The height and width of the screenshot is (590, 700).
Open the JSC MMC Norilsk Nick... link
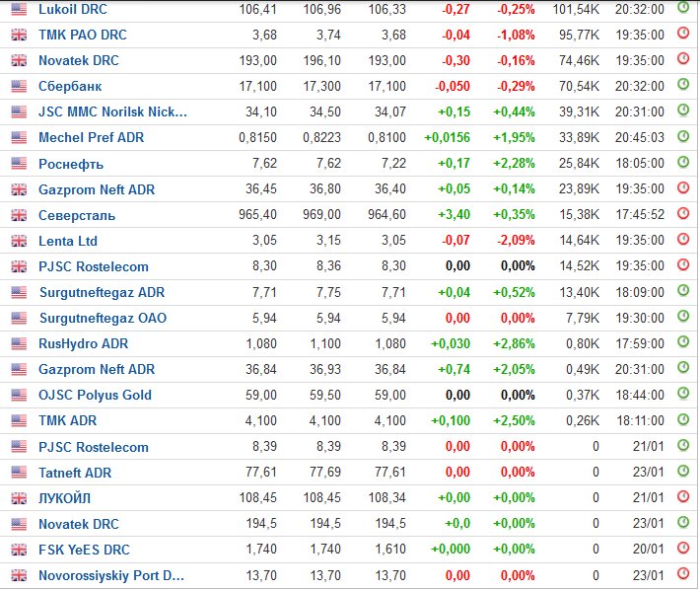[x=112, y=111]
